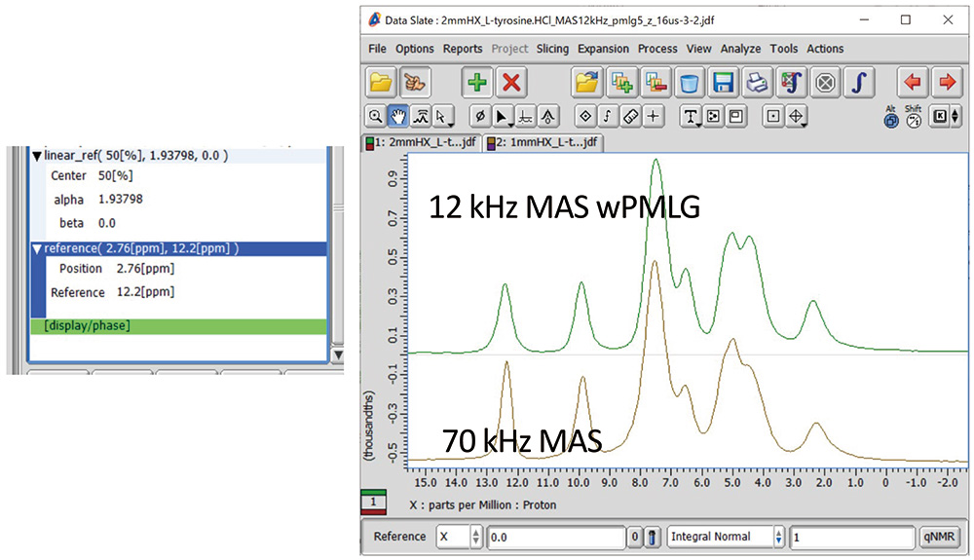Screen dimensions: 974x560
Task: Toggle the hand pan tool
Action: (x=398, y=116)
